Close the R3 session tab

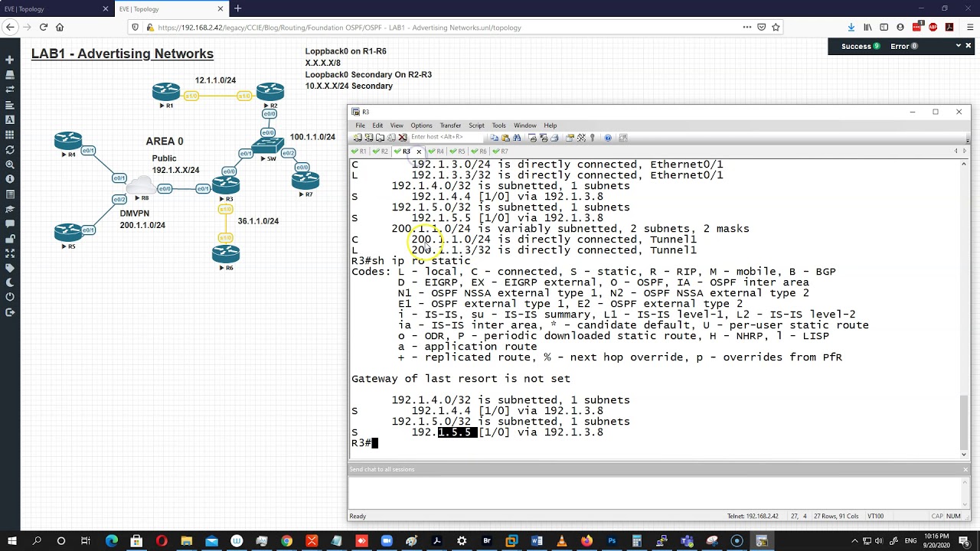pos(419,152)
